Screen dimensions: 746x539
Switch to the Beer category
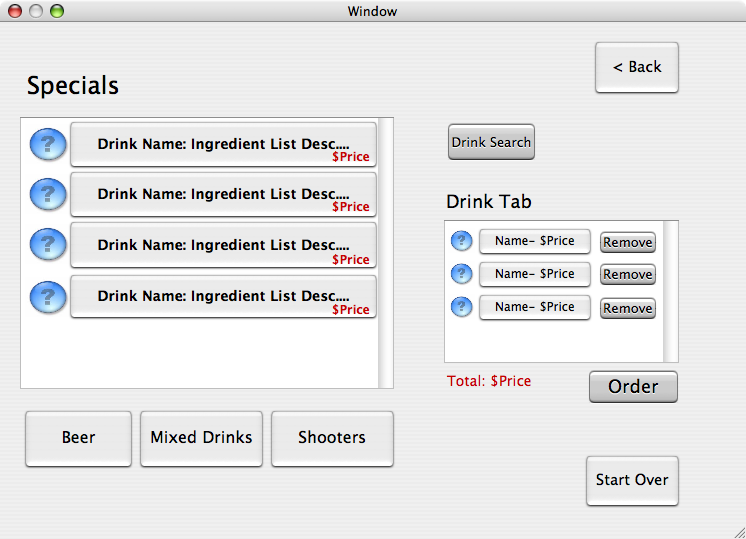click(x=78, y=438)
